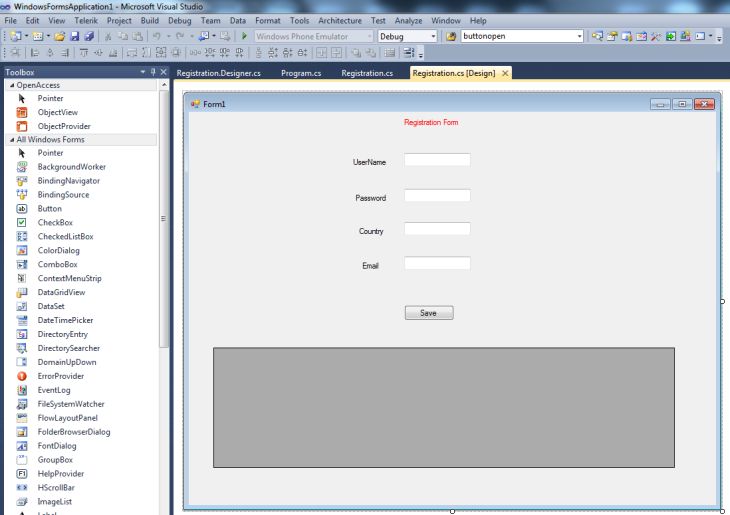Click the UserName text box
Image resolution: width=730 pixels, height=515 pixels.
pos(437,160)
